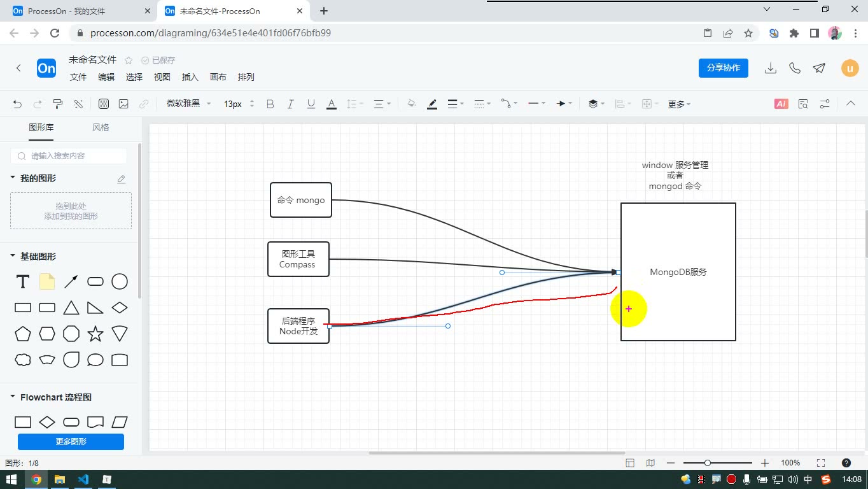This screenshot has height=489, width=868.
Task: Toggle bold formatting
Action: [x=270, y=104]
